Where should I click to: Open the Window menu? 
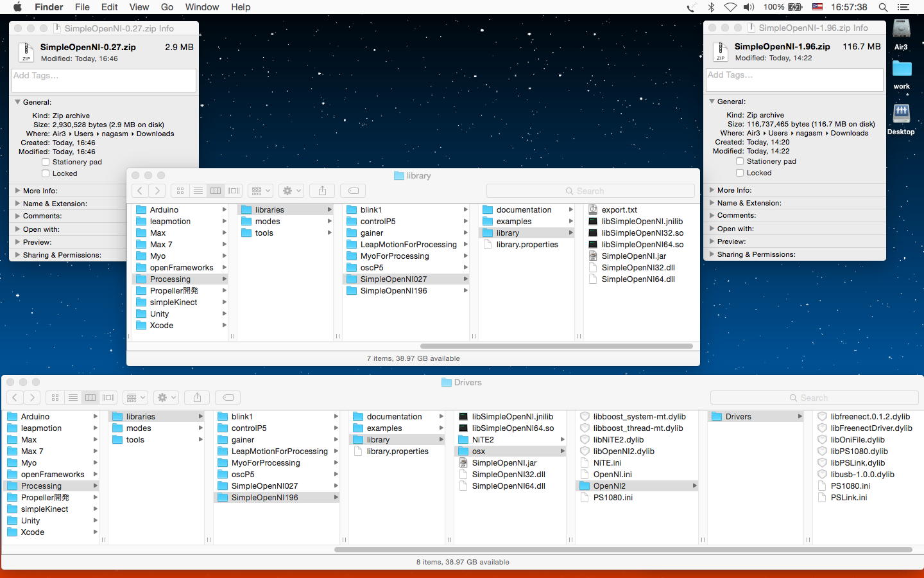tap(202, 7)
